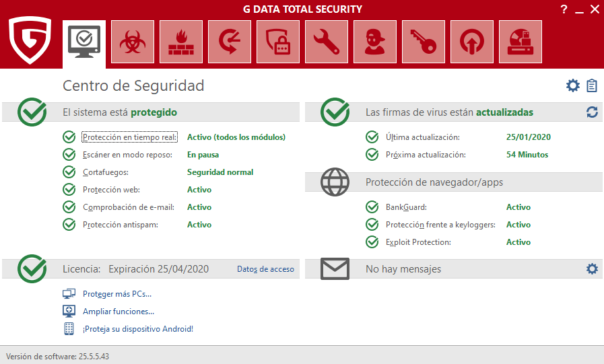Click the large checkmark beside El sistema está protegido
The image size is (604, 364).
coord(32,112)
